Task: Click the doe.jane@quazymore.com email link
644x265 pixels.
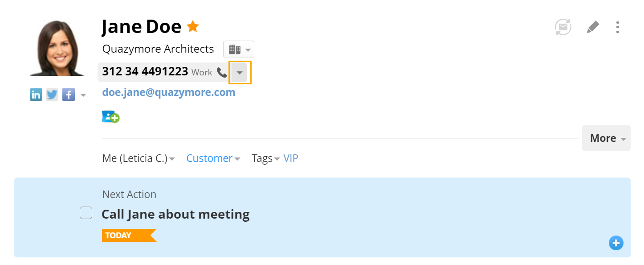Action: coord(169,92)
